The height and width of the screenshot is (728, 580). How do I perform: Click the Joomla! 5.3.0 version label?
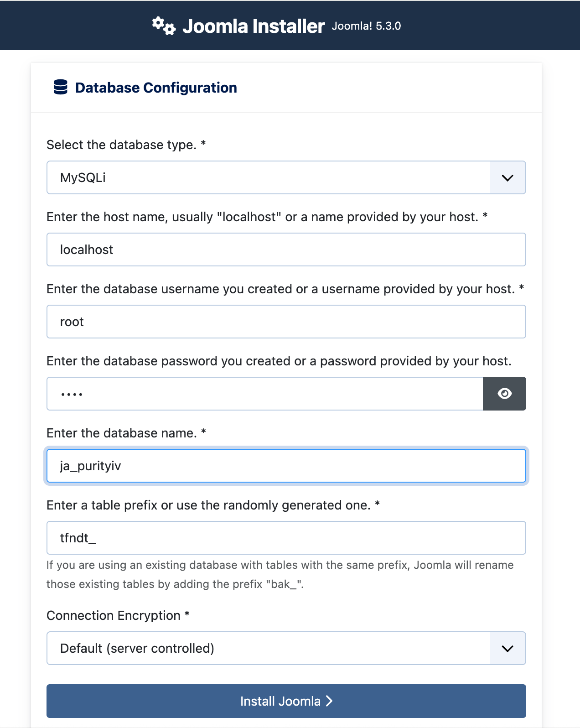pos(366,26)
